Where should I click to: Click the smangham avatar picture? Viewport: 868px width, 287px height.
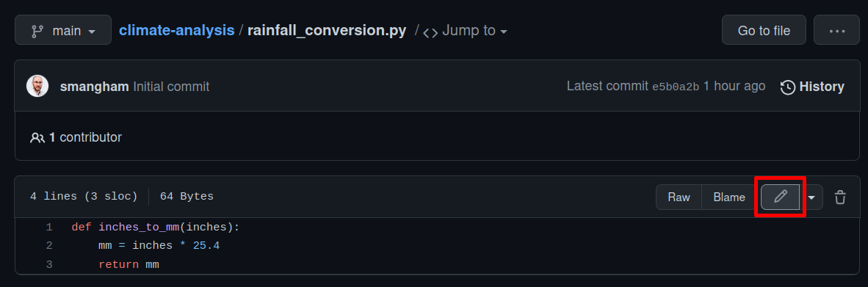point(37,87)
